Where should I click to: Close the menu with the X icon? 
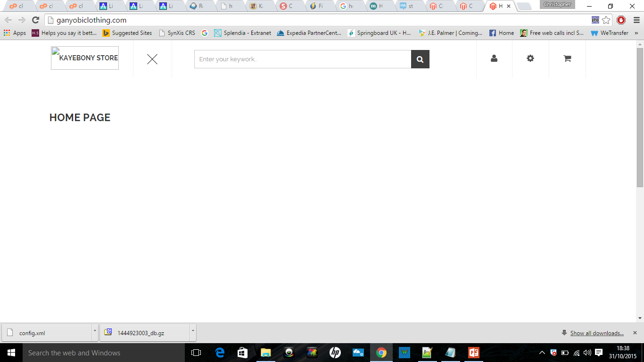152,59
